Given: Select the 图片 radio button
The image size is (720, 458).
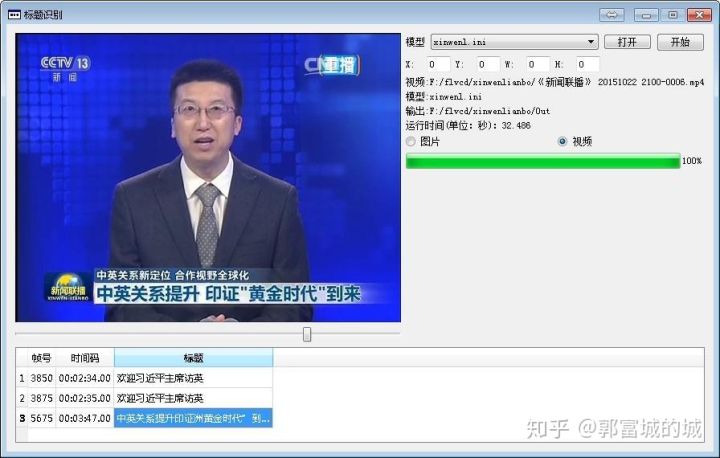Looking at the screenshot, I should click(411, 141).
